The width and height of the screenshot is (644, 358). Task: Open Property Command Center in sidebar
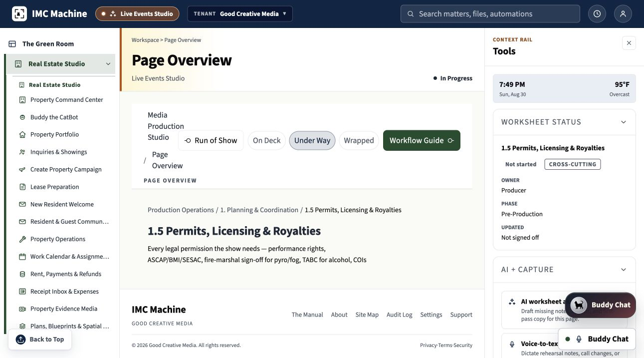click(x=67, y=100)
